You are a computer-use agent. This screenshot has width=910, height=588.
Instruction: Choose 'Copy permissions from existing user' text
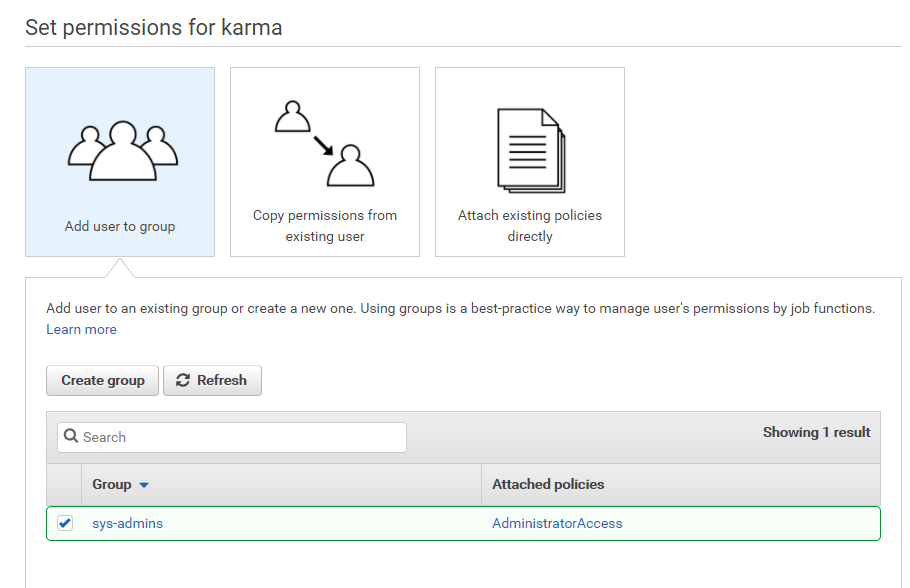325,226
